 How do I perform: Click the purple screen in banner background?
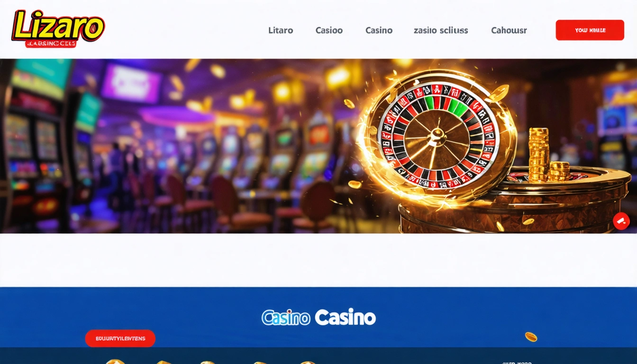131,83
